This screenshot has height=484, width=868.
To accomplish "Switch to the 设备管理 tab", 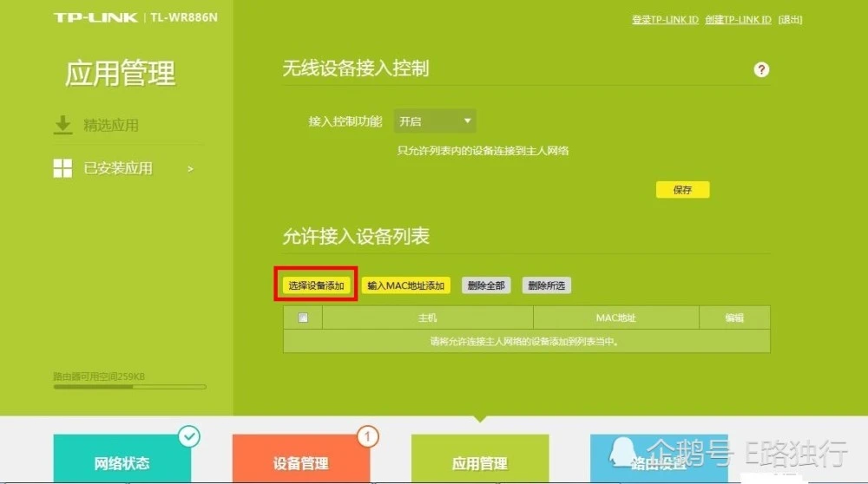I will click(300, 462).
